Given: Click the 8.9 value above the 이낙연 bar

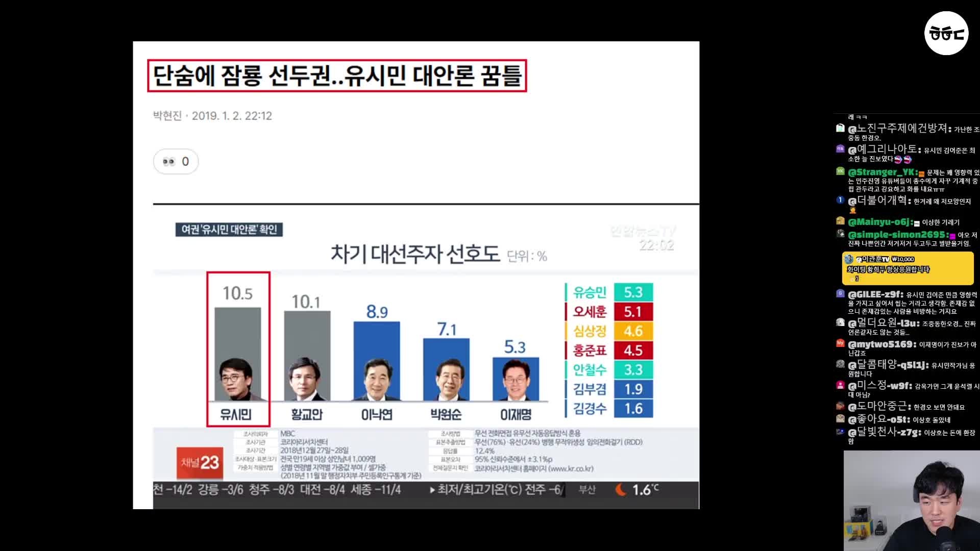Looking at the screenshot, I should coord(377,311).
